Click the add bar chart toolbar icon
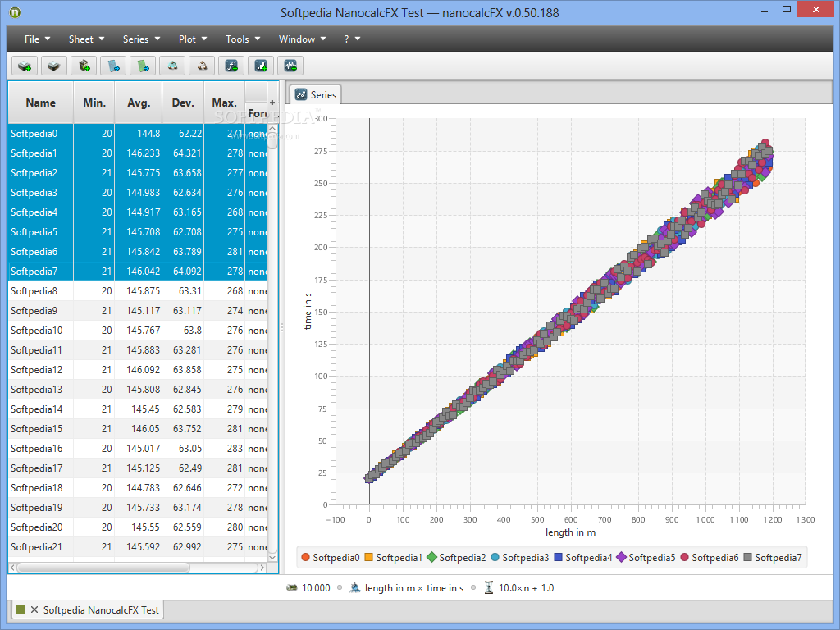Screen dimensions: 840x630 click(261, 66)
